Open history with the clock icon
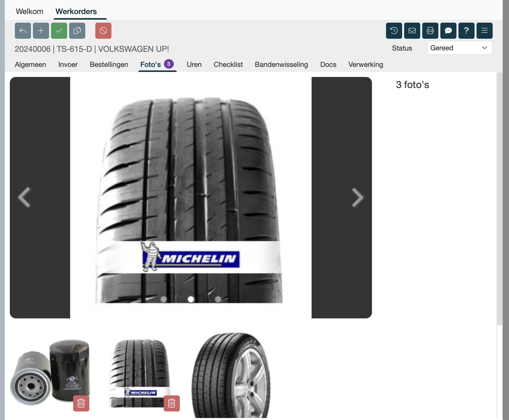 point(394,31)
